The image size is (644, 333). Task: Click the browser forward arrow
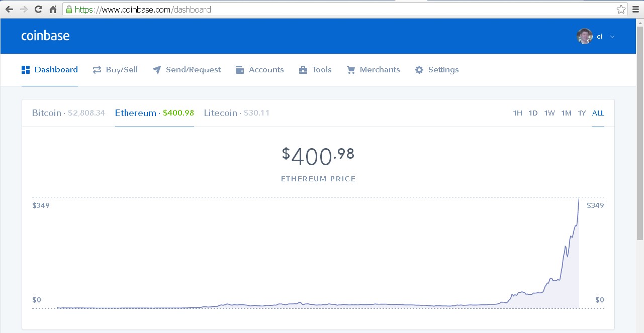click(x=24, y=9)
